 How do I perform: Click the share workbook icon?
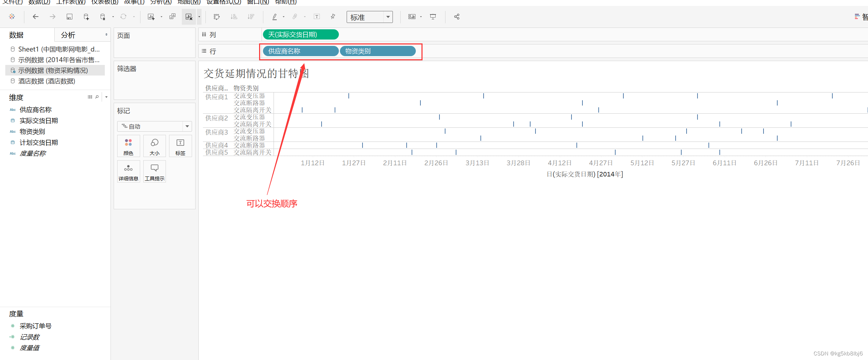457,17
